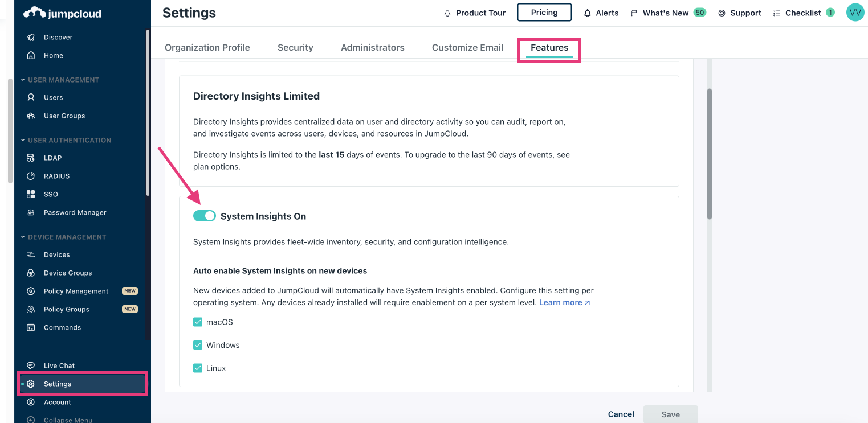Image resolution: width=868 pixels, height=423 pixels.
Task: Click the Alerts bell icon
Action: [x=588, y=13]
